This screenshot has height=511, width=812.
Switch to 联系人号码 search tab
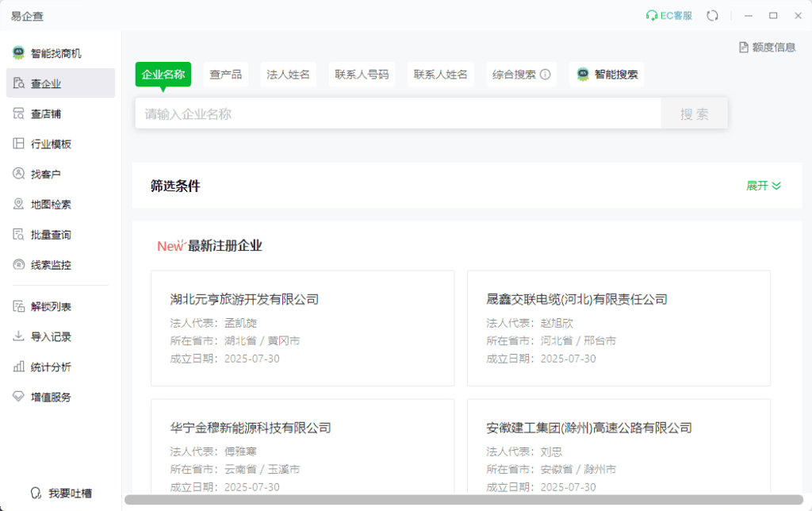pyautogui.click(x=362, y=75)
